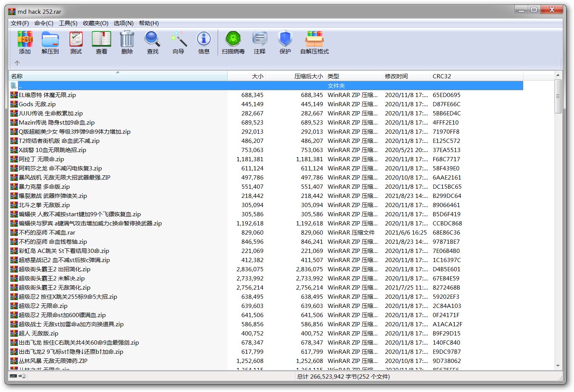This screenshot has height=392, width=574.
Task: Click the Protect (保护) shield icon
Action: pyautogui.click(x=285, y=42)
